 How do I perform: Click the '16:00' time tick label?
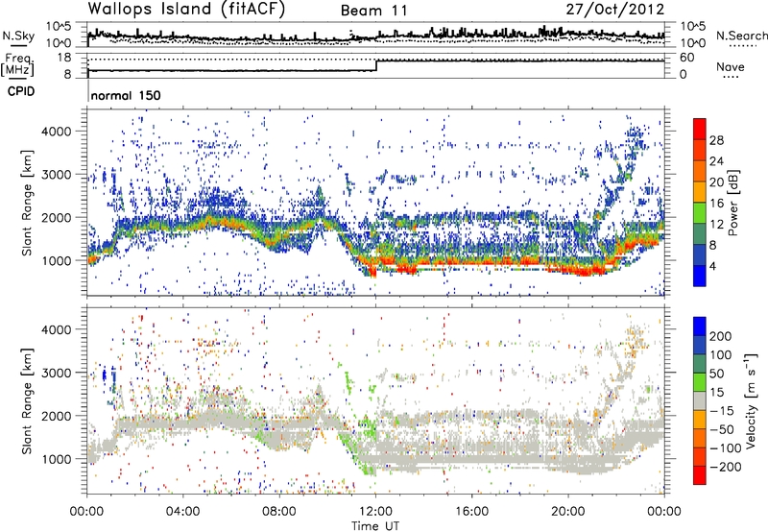tap(471, 512)
